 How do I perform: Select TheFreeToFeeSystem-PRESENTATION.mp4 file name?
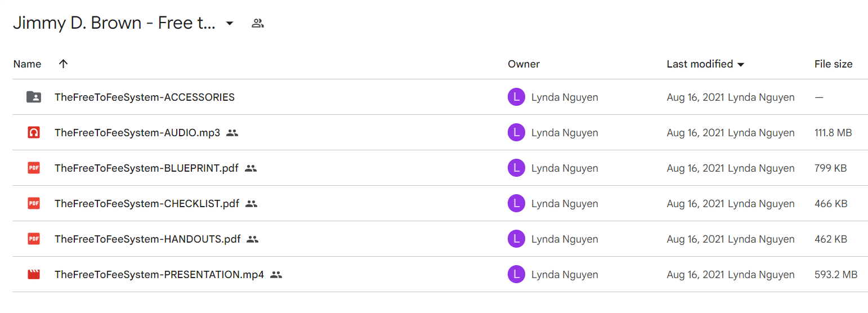click(x=159, y=275)
